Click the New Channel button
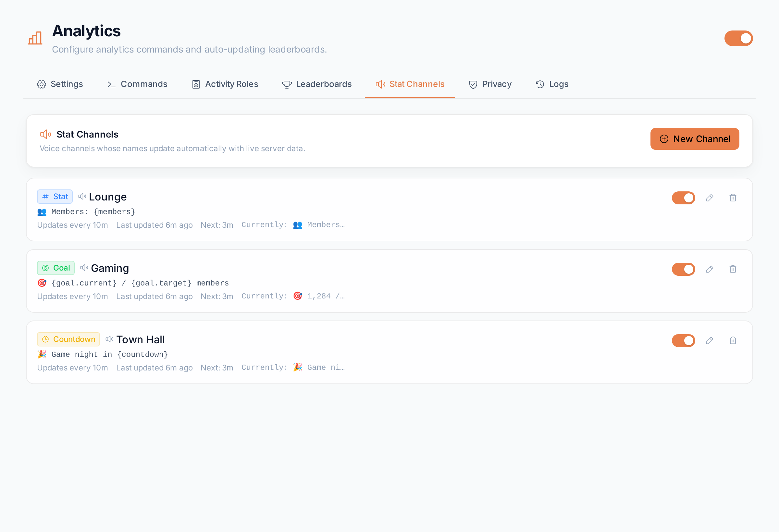Screen dimensions: 779x532 tap(695, 139)
